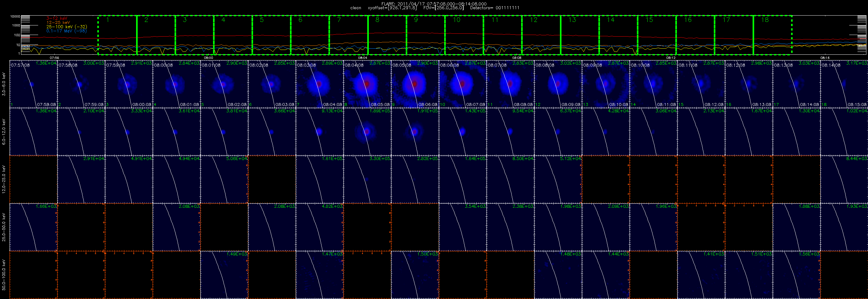Screen dimensions: 868x299
Task: Open the 3-6 keV image starting 08:01:08
Action: tap(224, 84)
